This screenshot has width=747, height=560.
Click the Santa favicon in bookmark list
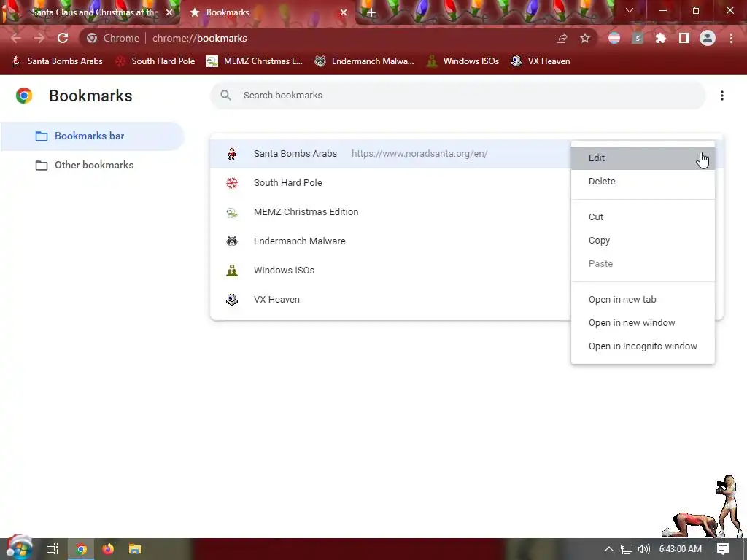click(232, 153)
